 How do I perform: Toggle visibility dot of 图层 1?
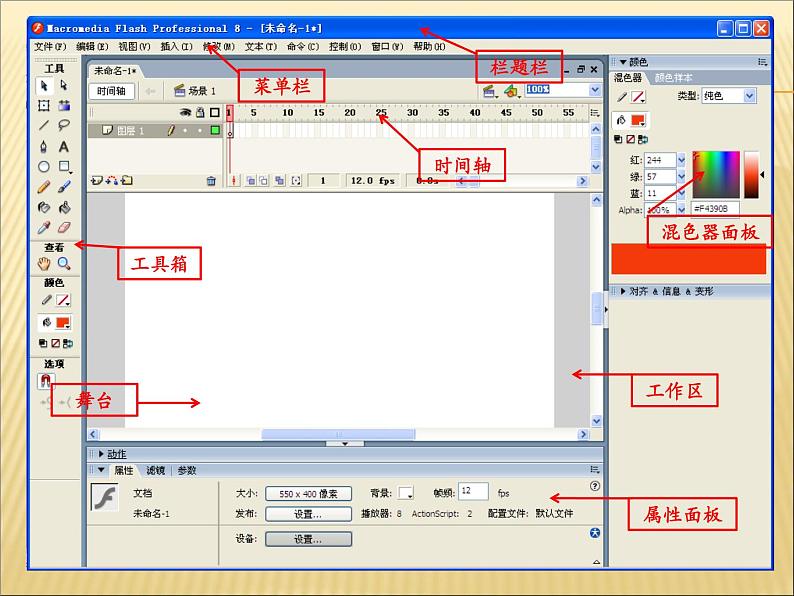[185, 131]
